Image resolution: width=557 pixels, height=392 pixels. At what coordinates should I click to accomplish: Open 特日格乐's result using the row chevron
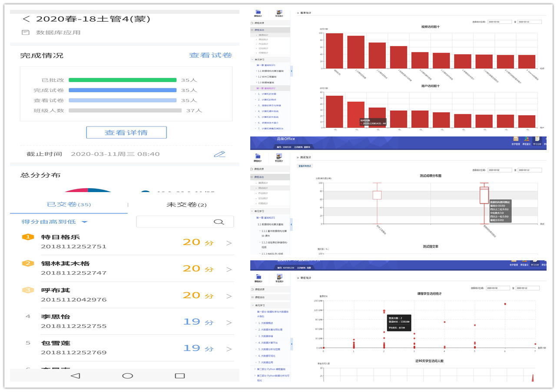[x=229, y=243]
